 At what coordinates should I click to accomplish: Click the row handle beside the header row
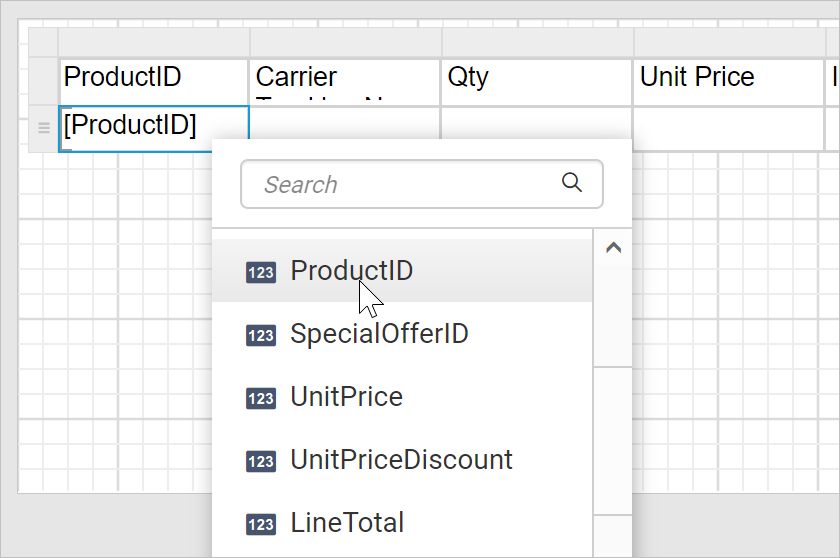43,82
